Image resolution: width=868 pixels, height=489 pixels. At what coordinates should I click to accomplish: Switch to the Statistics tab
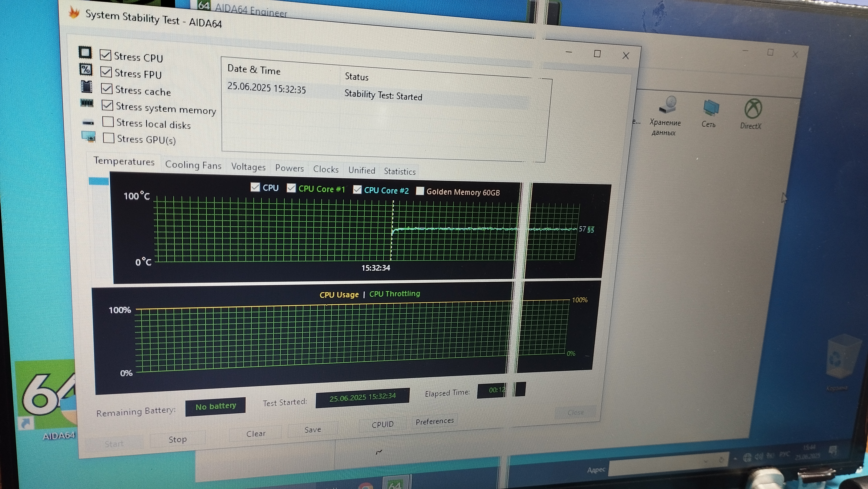click(x=400, y=171)
